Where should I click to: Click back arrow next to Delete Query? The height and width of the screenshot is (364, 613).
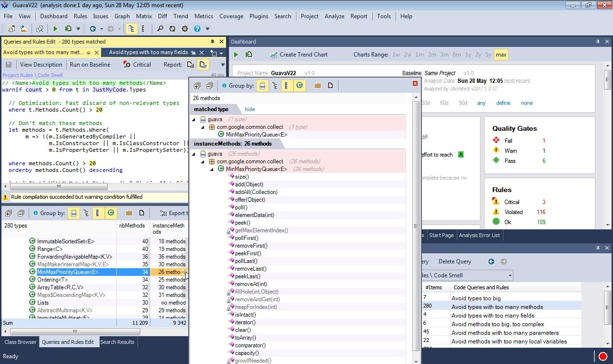point(491,262)
